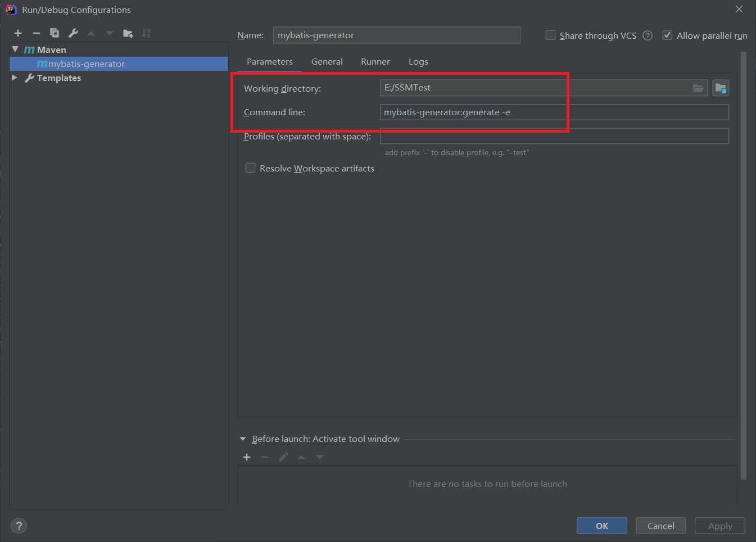
Task: Edit the before-launch task
Action: 283,457
